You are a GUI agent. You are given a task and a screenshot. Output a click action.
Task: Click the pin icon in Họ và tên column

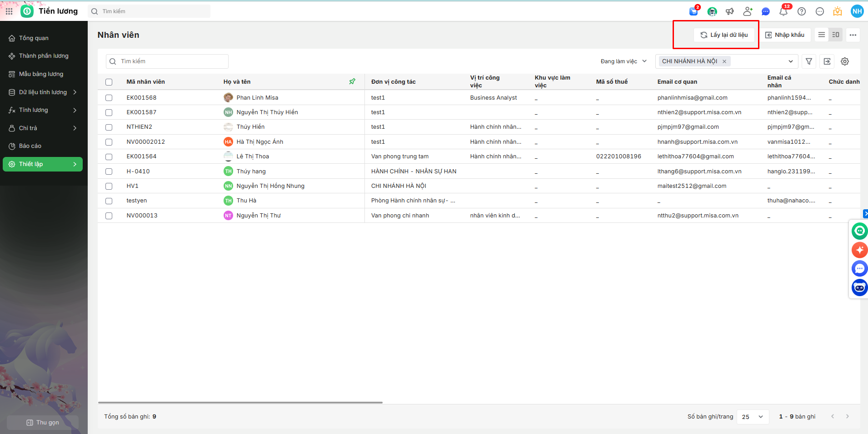352,81
